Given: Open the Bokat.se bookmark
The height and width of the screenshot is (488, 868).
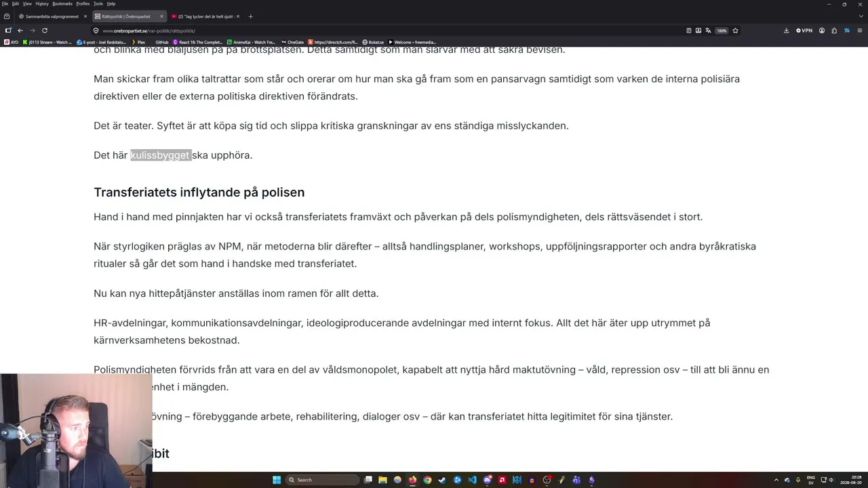Looking at the screenshot, I should (374, 42).
